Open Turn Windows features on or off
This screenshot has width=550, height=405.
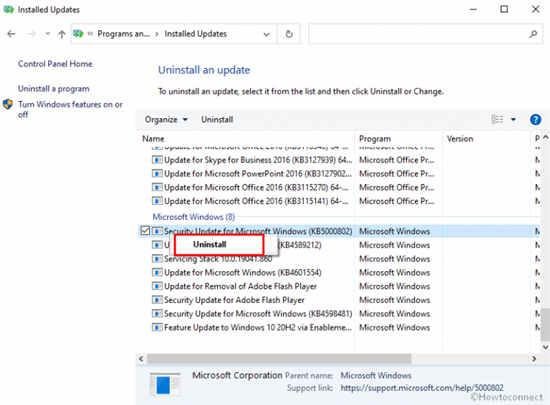point(70,109)
